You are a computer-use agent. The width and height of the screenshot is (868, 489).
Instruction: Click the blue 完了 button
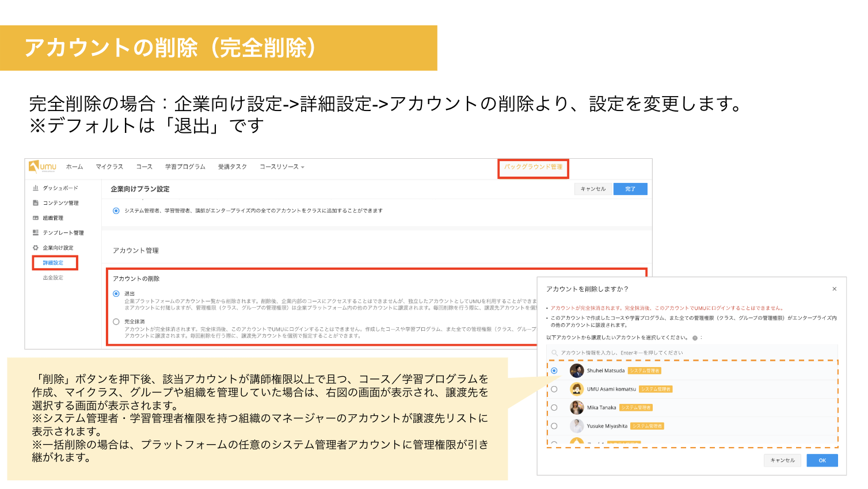pyautogui.click(x=630, y=189)
